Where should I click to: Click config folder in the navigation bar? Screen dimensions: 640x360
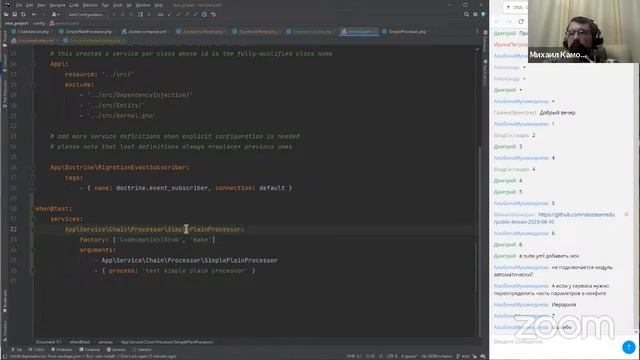39,23
